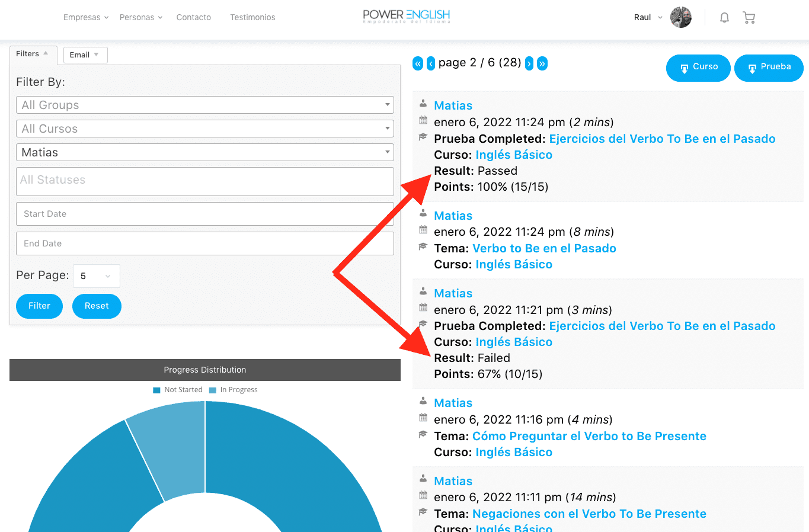Open Matias link in 11:21 pm entry
Screen dimensions: 809x532
453,293
